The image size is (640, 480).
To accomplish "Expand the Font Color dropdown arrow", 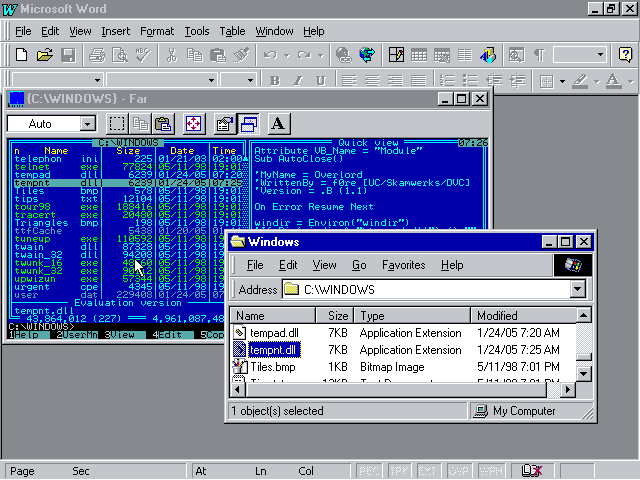I will click(x=631, y=81).
